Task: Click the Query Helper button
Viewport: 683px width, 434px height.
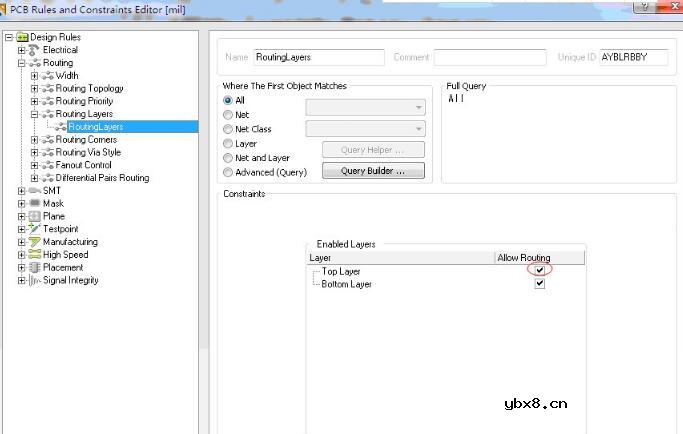Action: point(373,150)
